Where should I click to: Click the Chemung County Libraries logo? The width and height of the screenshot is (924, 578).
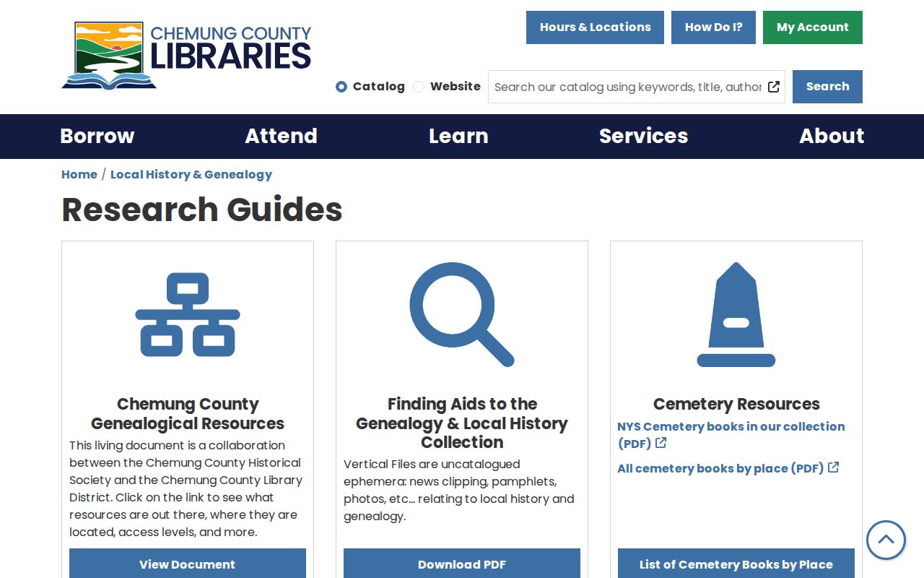click(186, 56)
